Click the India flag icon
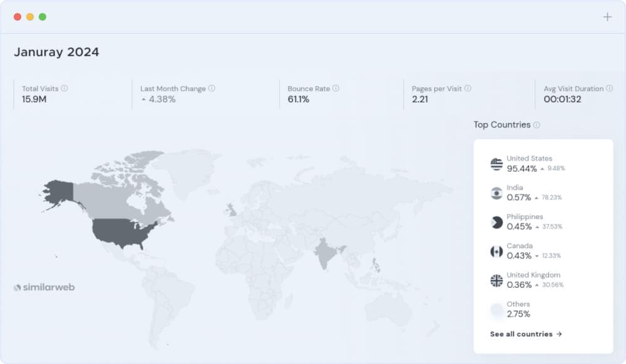Screen dimensions: 626x364 (495, 193)
